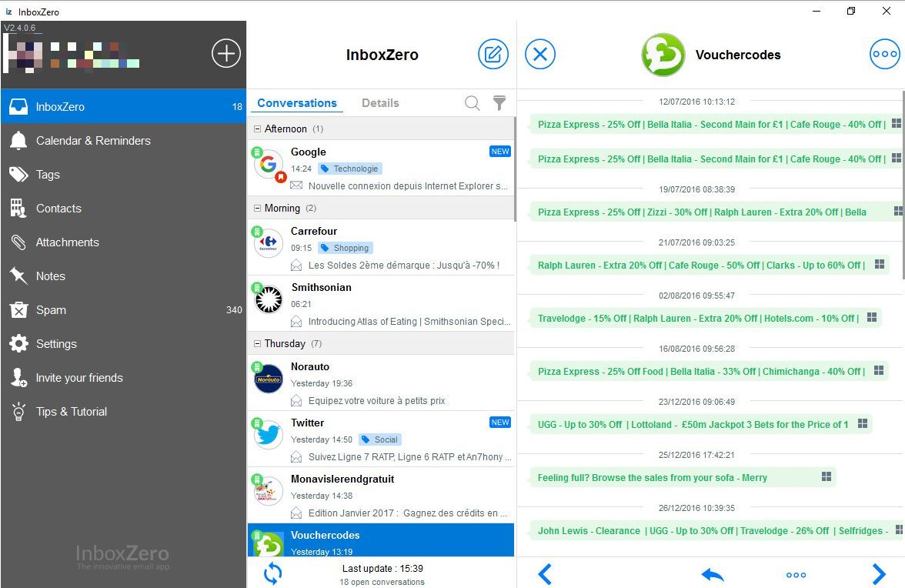Open the Attachments section
This screenshot has height=588, width=905.
click(x=123, y=242)
